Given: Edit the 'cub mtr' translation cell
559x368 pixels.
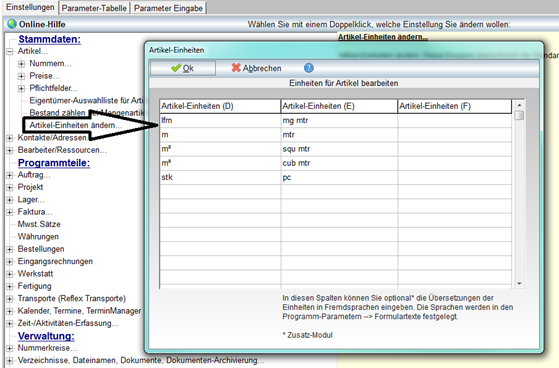Looking at the screenshot, I should (x=339, y=163).
